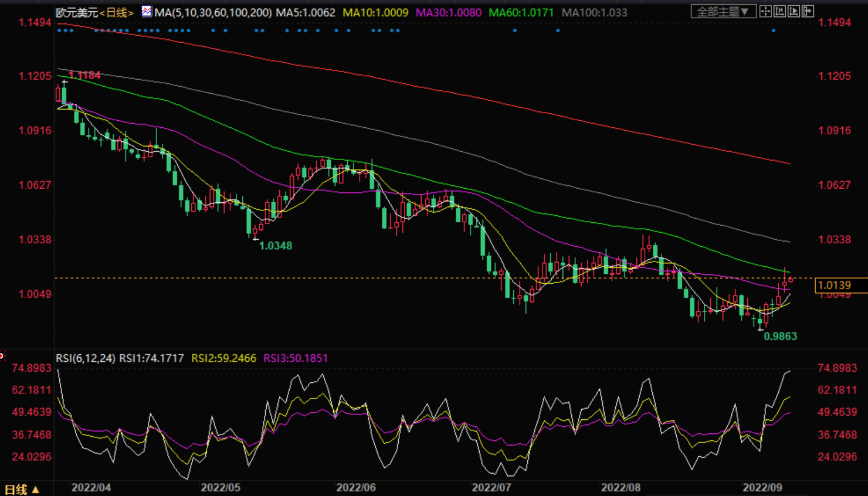Expand the 日线 period selector at the bottom left

coord(22,489)
